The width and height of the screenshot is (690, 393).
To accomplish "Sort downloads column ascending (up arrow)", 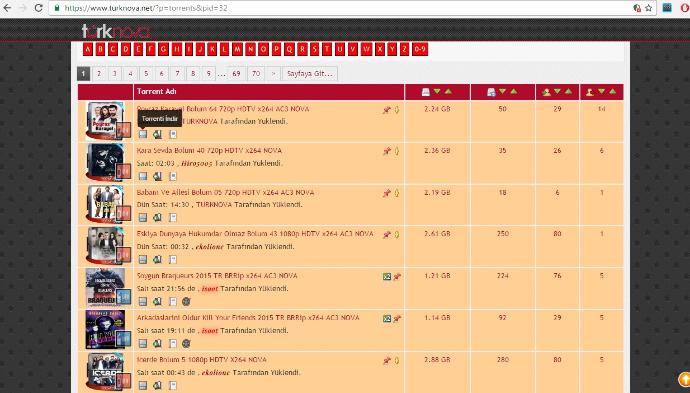I will 514,92.
